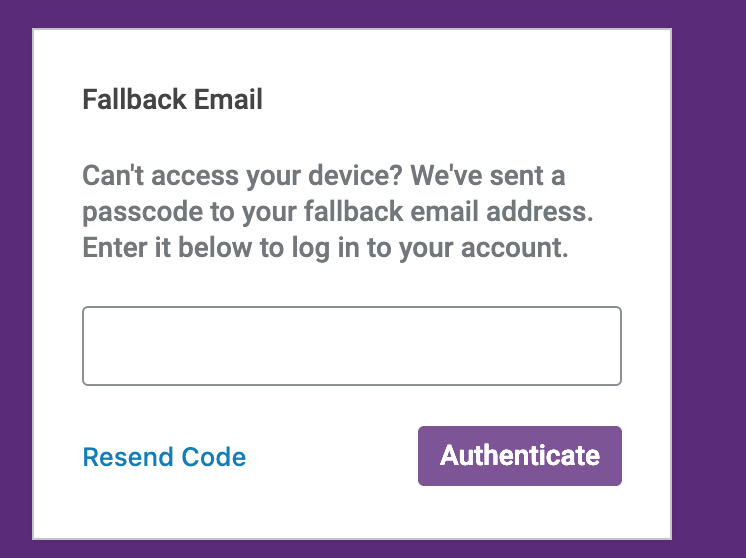Click the white gap between Resend Code and Authenticate

332,457
